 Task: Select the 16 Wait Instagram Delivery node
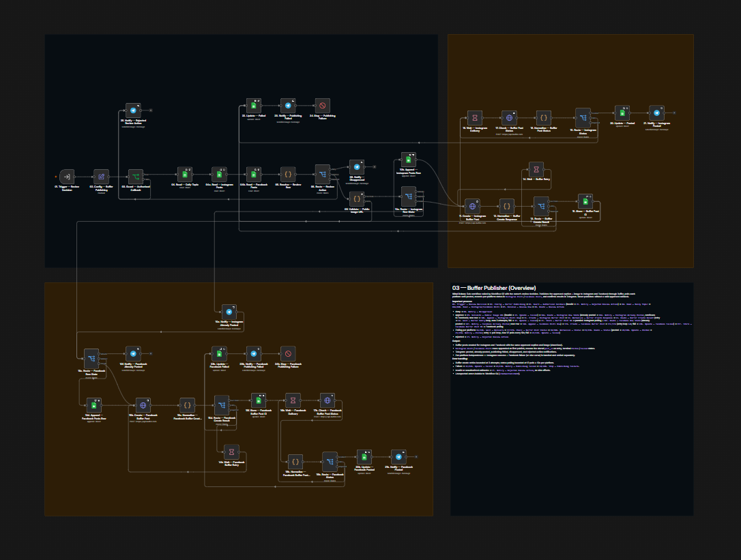pos(474,118)
